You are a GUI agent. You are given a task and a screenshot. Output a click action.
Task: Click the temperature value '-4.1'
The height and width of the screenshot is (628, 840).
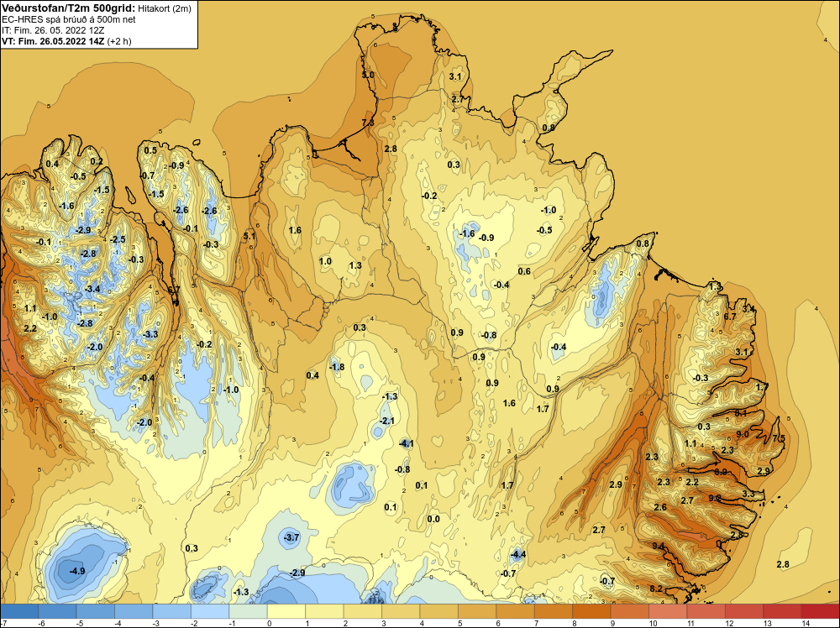click(406, 443)
